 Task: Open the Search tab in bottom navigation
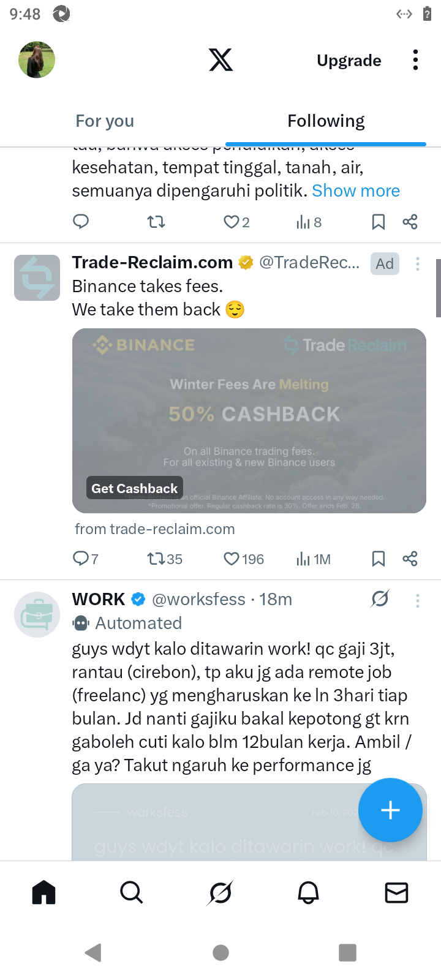(132, 893)
